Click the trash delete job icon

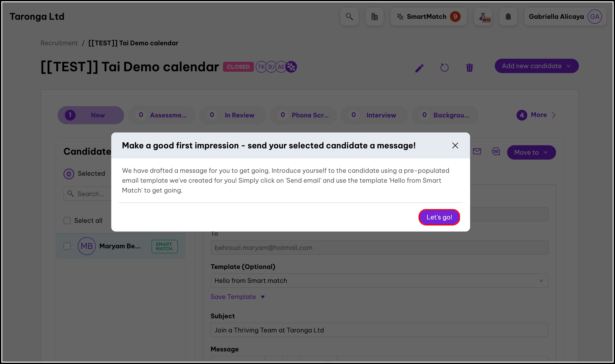[469, 68]
